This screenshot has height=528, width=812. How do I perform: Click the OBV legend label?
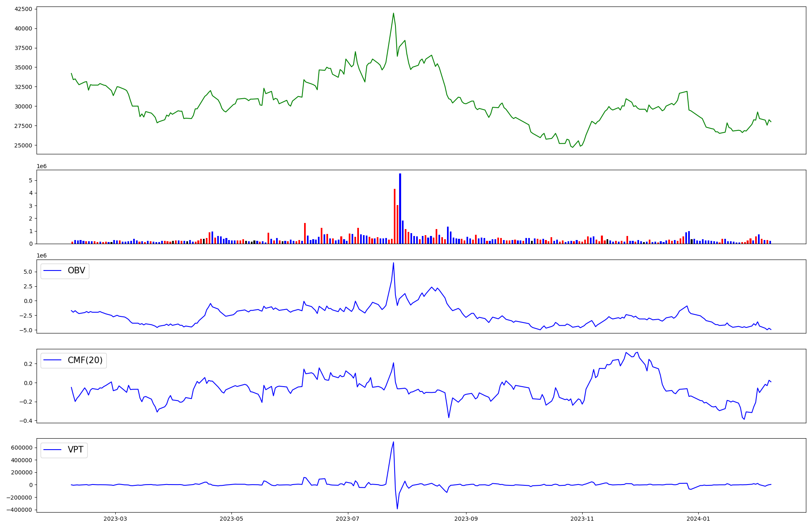[x=76, y=271]
